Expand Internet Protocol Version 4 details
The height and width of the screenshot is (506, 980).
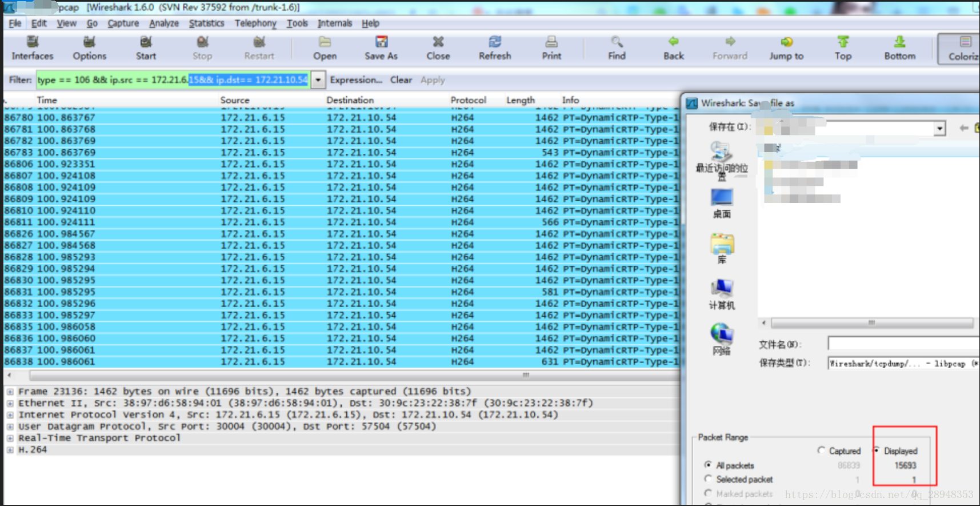pos(10,415)
